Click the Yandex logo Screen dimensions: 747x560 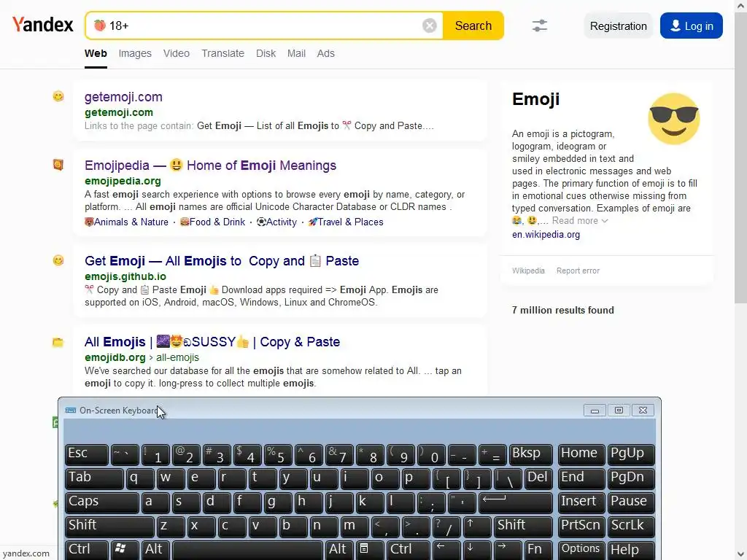coord(43,25)
